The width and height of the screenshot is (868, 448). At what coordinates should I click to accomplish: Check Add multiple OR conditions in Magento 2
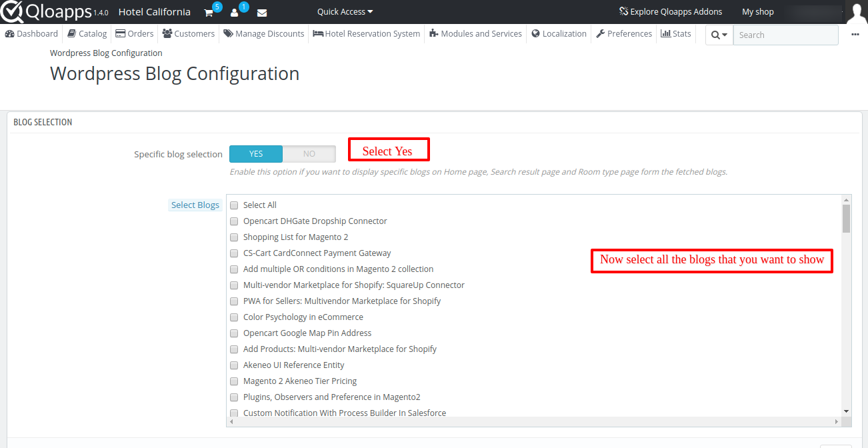tap(234, 269)
